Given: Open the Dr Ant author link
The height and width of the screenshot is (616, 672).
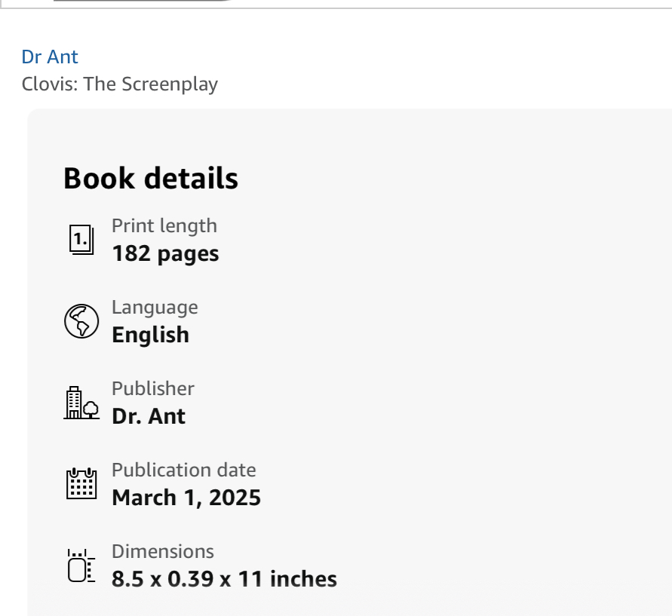Looking at the screenshot, I should [x=50, y=57].
